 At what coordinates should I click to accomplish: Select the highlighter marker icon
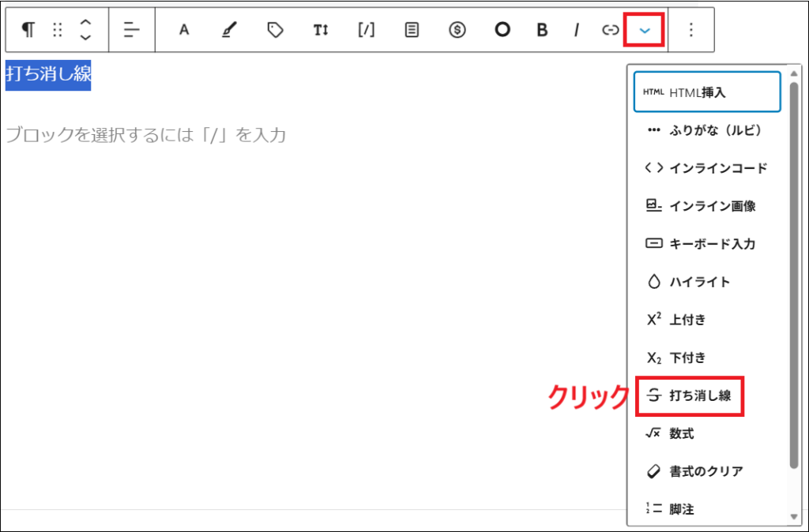(x=228, y=29)
